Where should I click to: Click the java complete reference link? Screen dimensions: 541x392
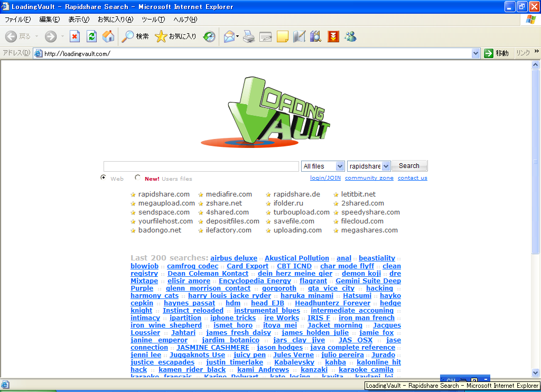pyautogui.click(x=352, y=348)
